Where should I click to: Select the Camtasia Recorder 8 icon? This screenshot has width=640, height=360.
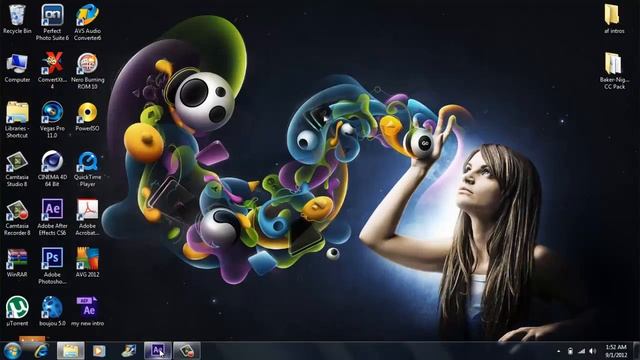pyautogui.click(x=17, y=218)
